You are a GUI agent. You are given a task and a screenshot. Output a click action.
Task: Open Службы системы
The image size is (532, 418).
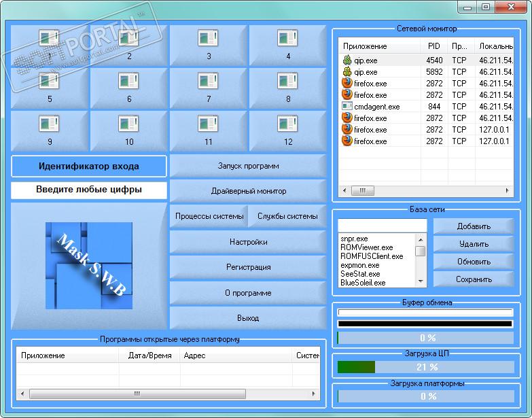tap(287, 216)
